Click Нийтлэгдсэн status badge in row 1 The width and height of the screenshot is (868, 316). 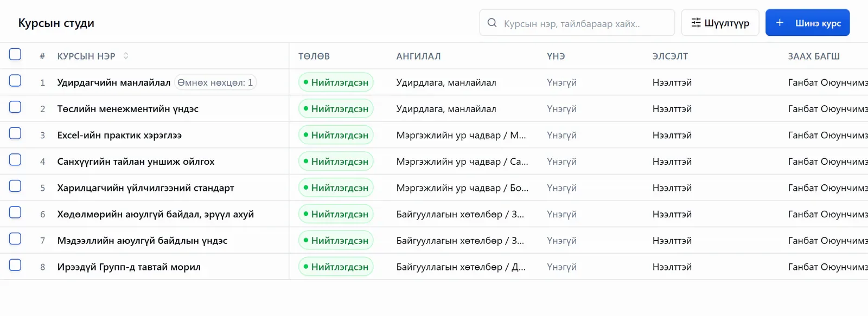[x=336, y=82]
